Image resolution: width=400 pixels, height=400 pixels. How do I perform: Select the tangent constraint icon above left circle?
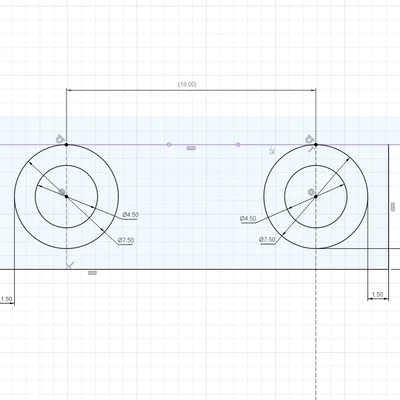[x=60, y=138]
